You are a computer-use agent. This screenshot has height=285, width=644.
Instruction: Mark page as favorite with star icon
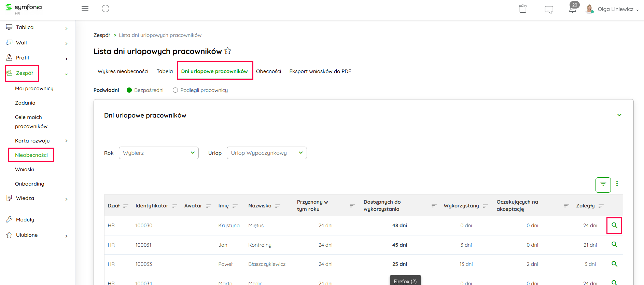click(228, 51)
